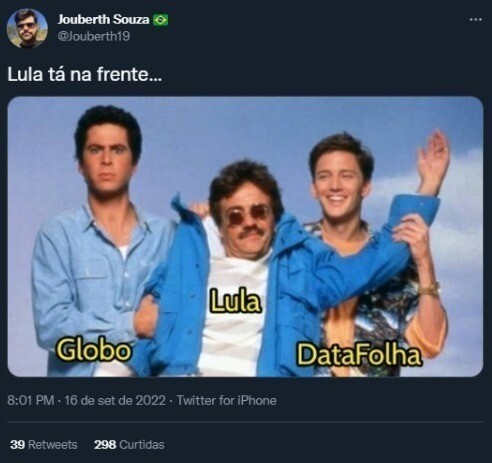View the 39 Retweets list
Screen dimensions: 492x463
(x=43, y=444)
